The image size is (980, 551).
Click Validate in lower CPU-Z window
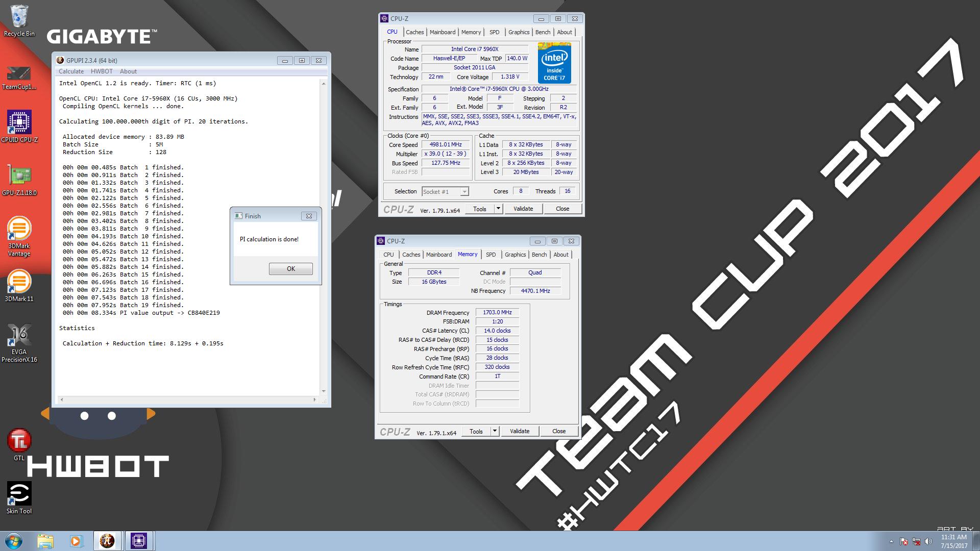tap(520, 431)
